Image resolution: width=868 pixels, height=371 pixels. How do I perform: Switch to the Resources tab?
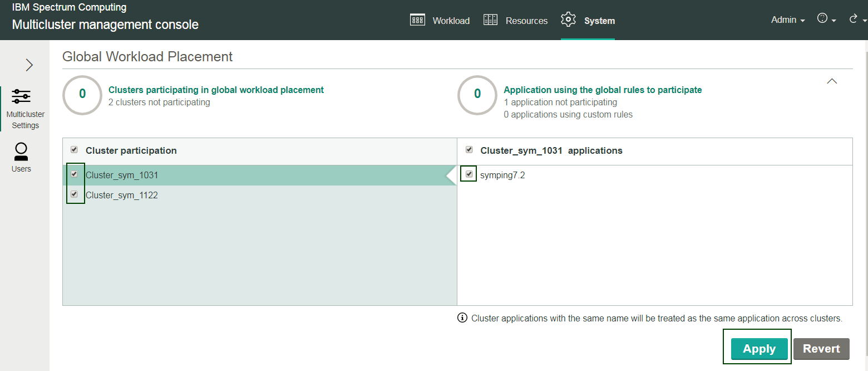[526, 21]
